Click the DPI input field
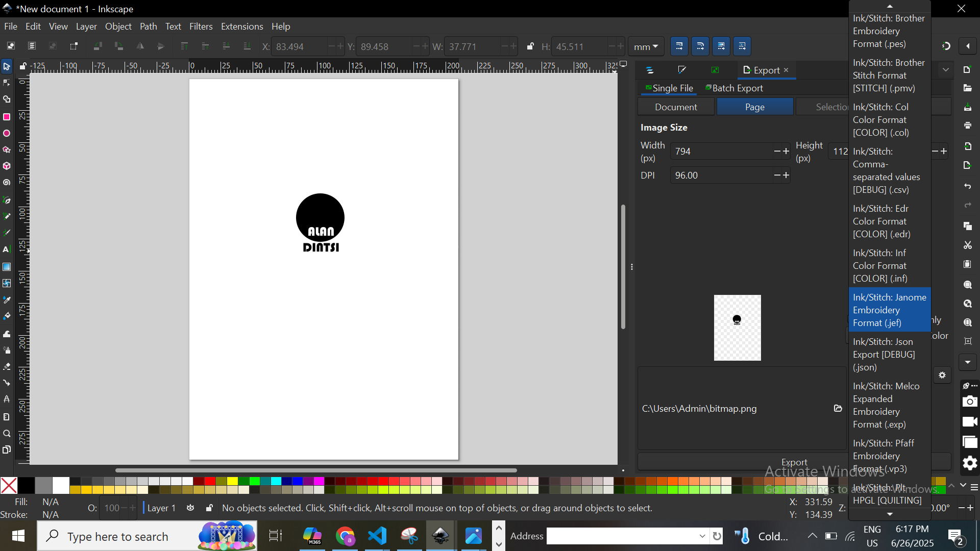Screen dimensions: 980x551 coord(721,176)
